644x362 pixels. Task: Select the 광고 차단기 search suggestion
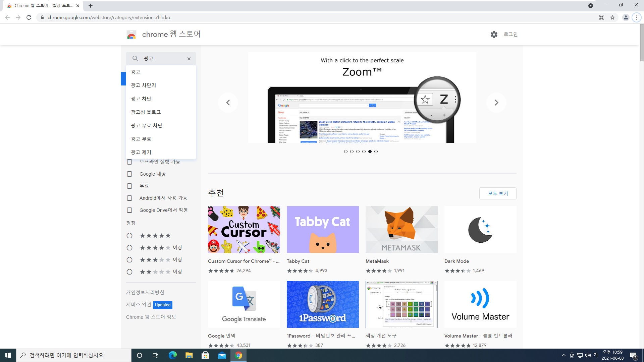[x=144, y=85]
